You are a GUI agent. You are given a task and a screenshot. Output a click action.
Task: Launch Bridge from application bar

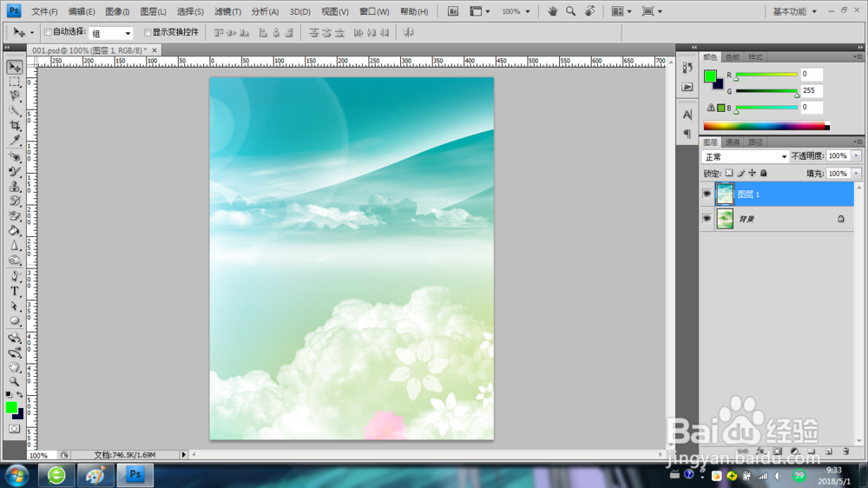click(453, 11)
